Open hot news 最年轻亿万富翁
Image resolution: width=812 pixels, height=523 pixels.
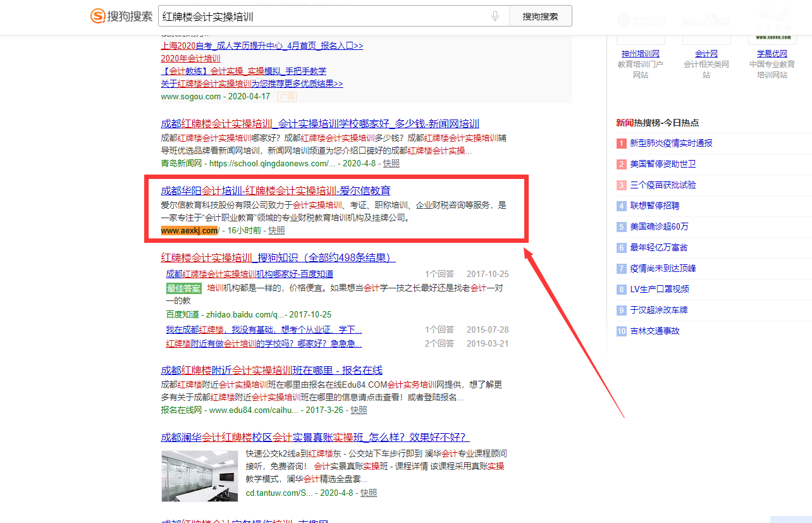click(x=659, y=247)
